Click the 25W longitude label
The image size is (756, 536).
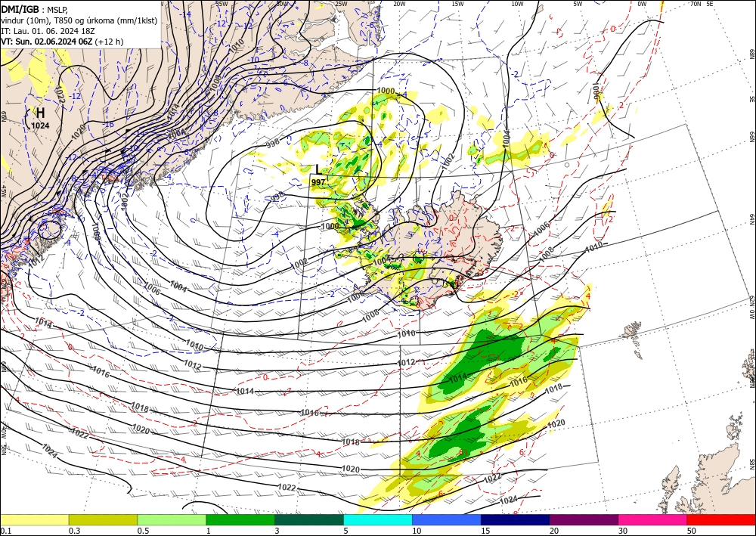341,4
